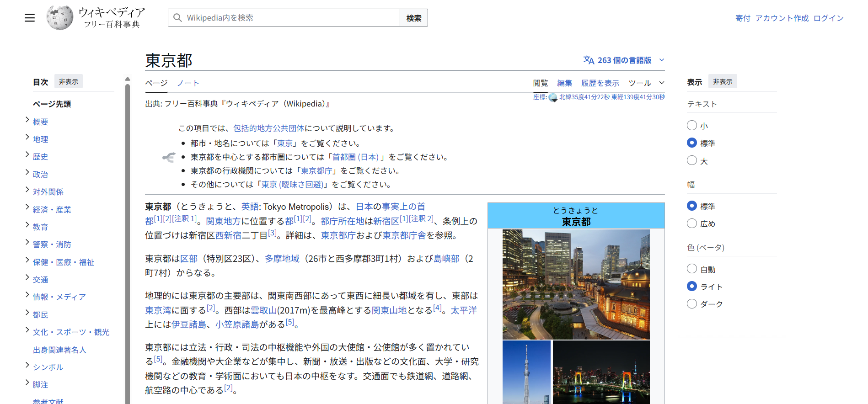
Task: Open the 西新宿 link
Action: 228,235
